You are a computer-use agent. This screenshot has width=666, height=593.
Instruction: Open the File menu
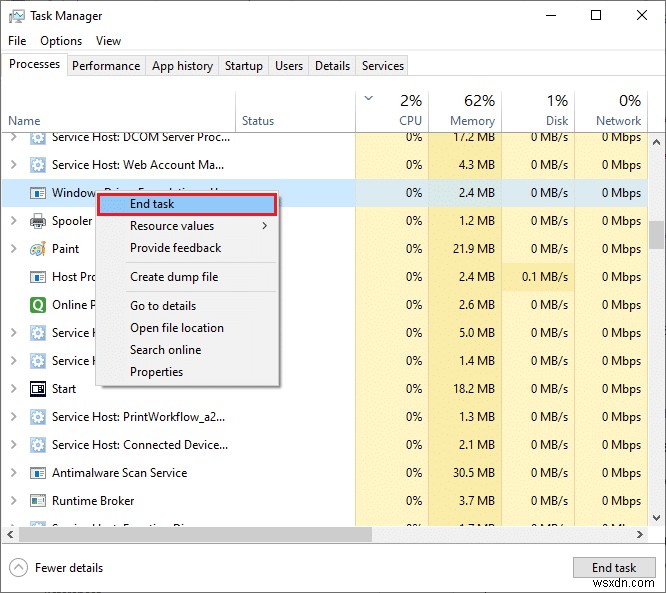tap(17, 41)
